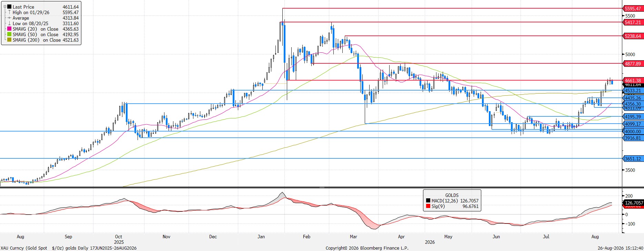This screenshot has height=251, width=644.
Task: Click the High marker icon in legend
Action: tap(9, 12)
